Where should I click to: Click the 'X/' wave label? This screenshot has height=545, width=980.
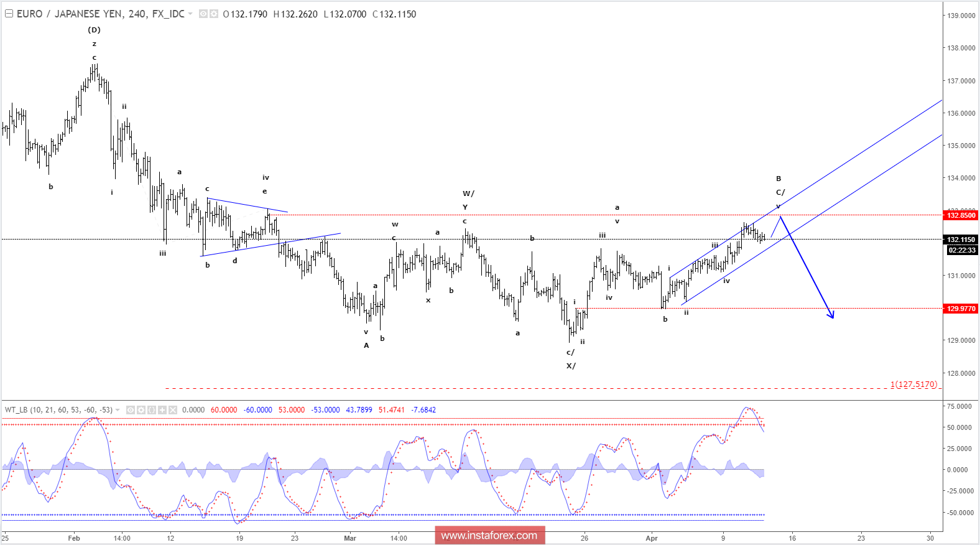coord(571,366)
